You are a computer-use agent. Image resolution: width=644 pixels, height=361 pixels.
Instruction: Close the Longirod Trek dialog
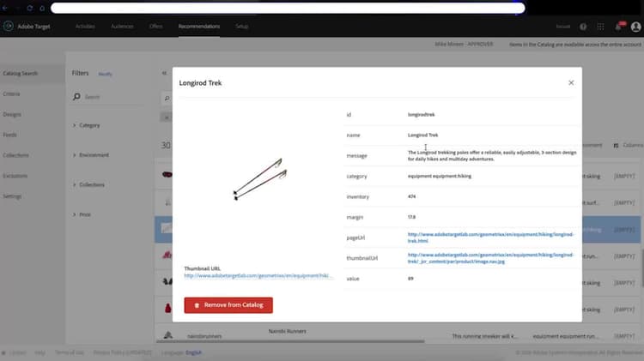point(571,83)
